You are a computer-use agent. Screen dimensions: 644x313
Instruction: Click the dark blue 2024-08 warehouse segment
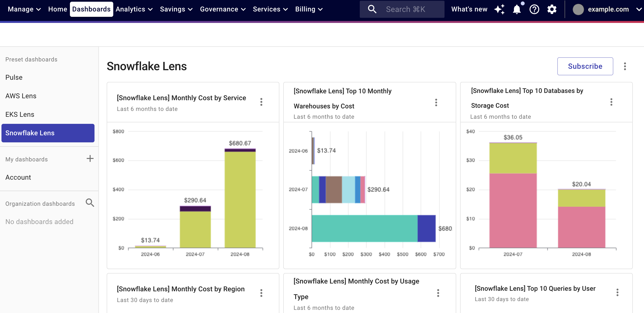click(426, 228)
